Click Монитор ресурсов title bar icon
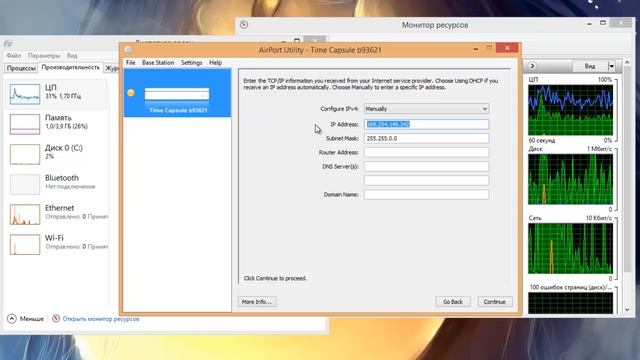This screenshot has width=640, height=360. (244, 24)
